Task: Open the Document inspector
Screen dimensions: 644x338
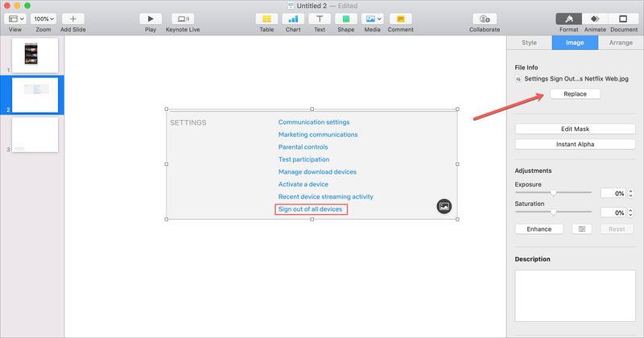Action: (x=623, y=19)
